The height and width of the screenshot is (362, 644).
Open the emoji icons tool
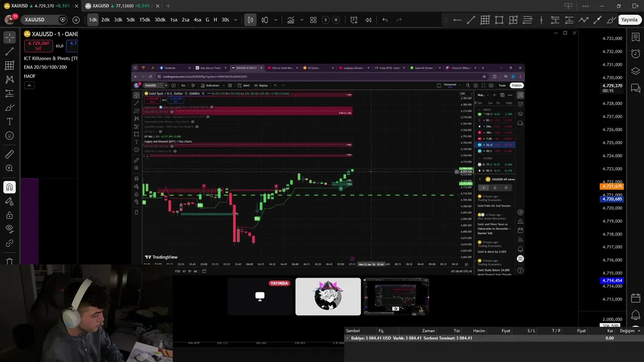[10, 136]
